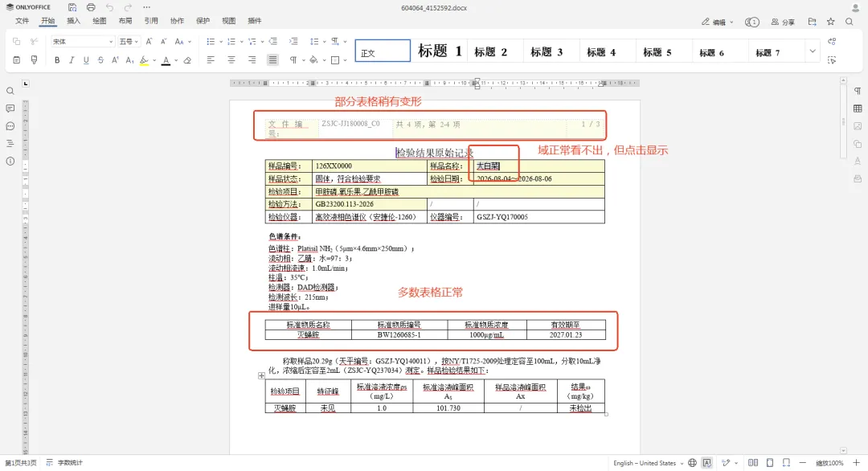The height and width of the screenshot is (471, 868).
Task: Open paragraph settings in right sidebar
Action: click(858, 91)
